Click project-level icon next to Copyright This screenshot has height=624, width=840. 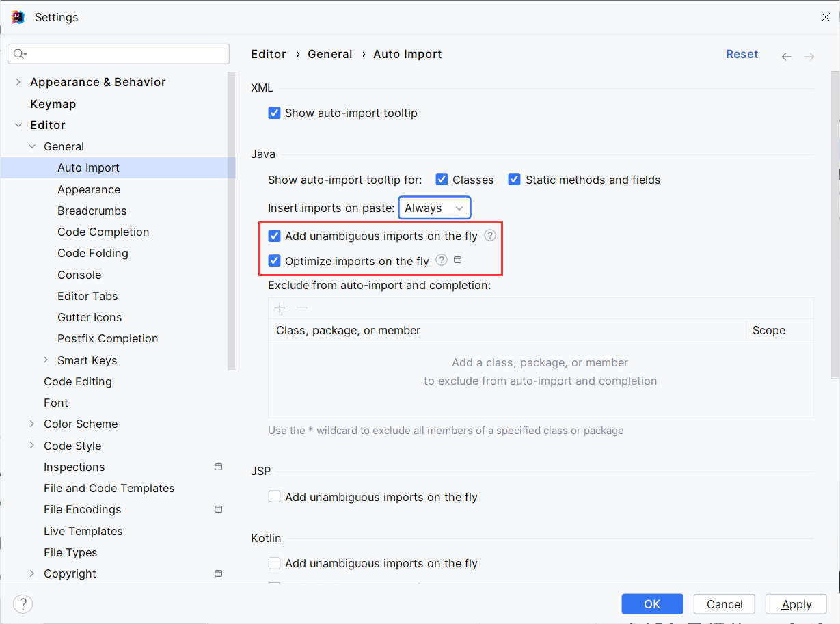[219, 573]
